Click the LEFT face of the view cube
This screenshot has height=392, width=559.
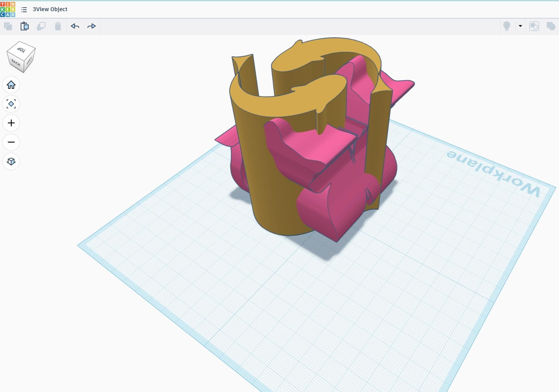[30, 61]
